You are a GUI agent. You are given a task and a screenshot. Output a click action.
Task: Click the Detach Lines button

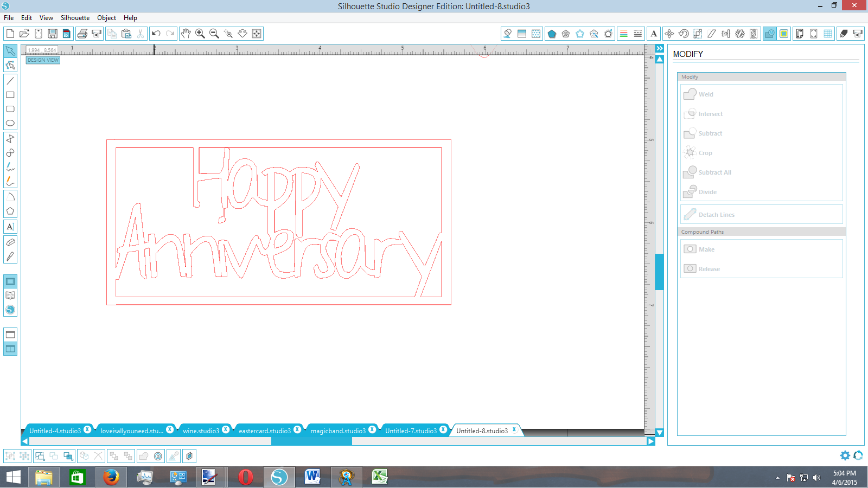coord(762,215)
